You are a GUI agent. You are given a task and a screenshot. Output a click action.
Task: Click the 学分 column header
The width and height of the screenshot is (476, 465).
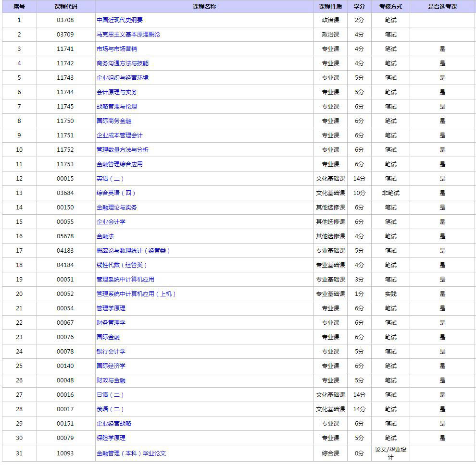pos(359,7)
